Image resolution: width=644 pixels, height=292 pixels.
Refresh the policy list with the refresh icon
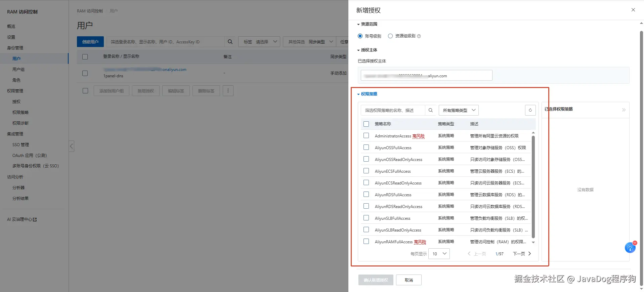click(530, 110)
